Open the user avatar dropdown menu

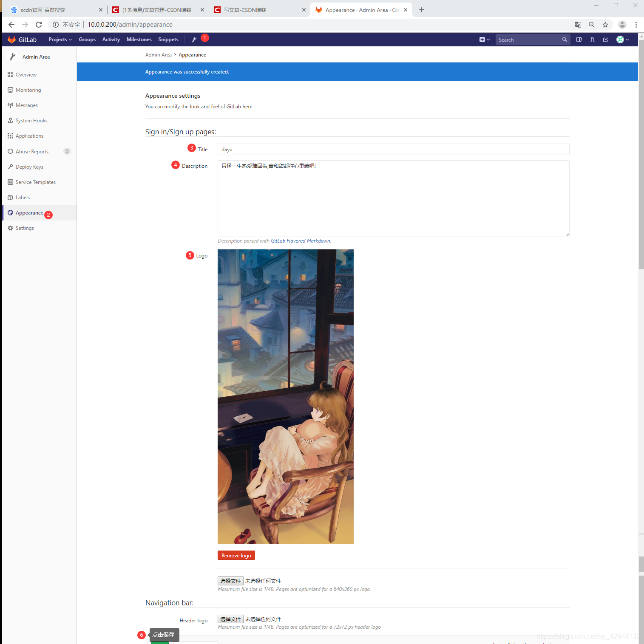tap(623, 40)
